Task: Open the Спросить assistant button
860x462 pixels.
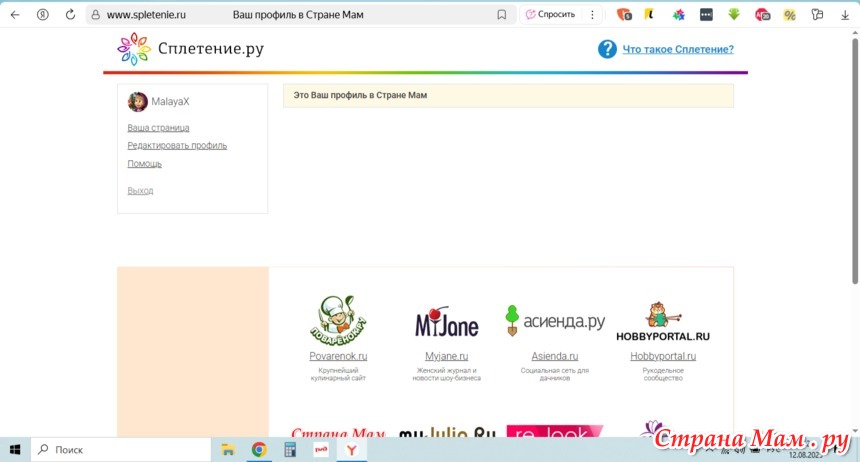Action: pyautogui.click(x=550, y=15)
